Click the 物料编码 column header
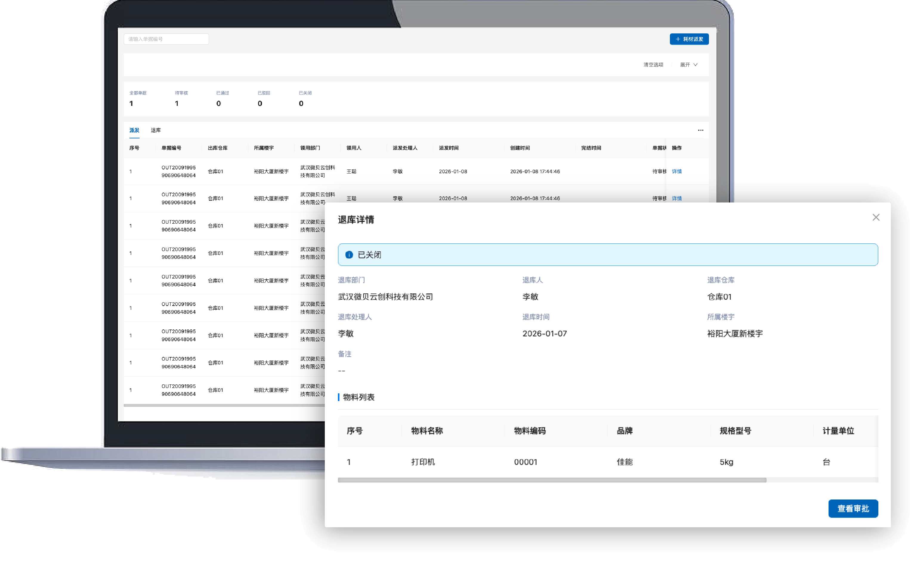Viewport: 924px width, 566px height. coord(529,431)
